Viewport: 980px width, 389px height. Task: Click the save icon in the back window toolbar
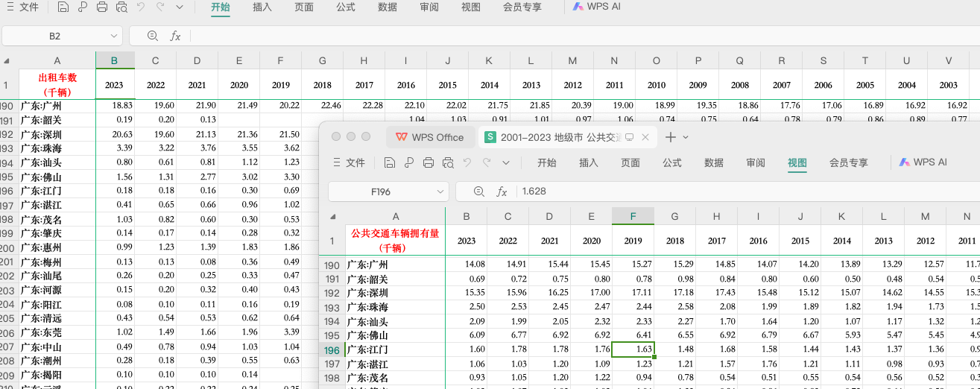pos(63,7)
